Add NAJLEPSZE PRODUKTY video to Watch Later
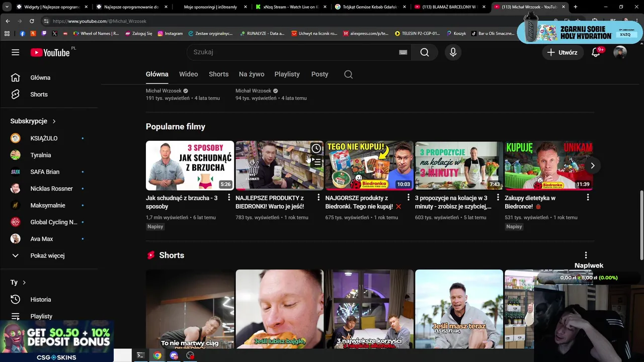This screenshot has height=362, width=644. pyautogui.click(x=316, y=148)
